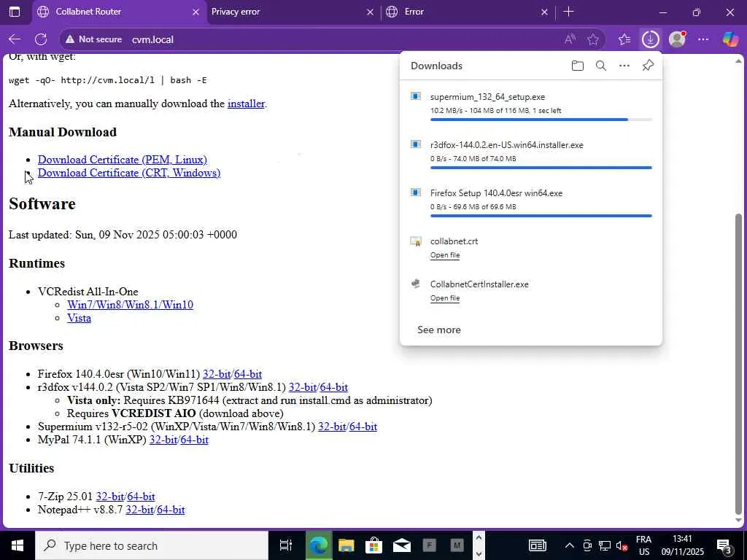This screenshot has width=747, height=560.
Task: Open the downloads folder icon
Action: tap(578, 66)
